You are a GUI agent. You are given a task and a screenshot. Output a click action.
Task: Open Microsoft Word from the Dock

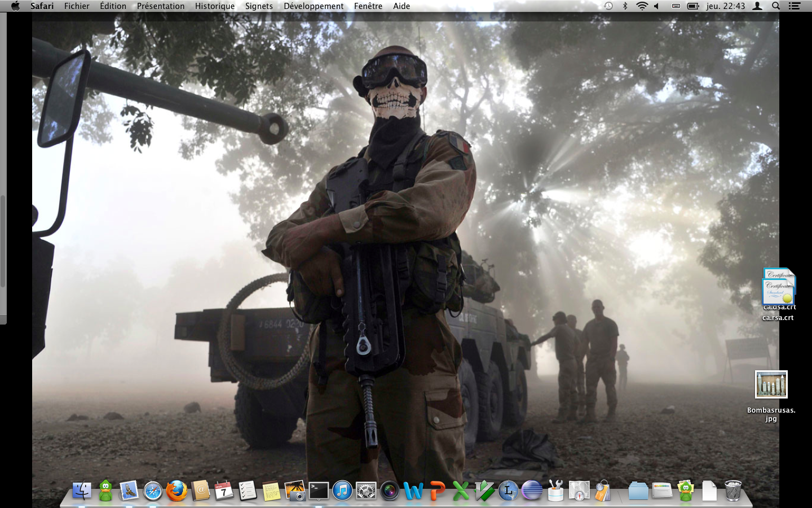pyautogui.click(x=413, y=491)
